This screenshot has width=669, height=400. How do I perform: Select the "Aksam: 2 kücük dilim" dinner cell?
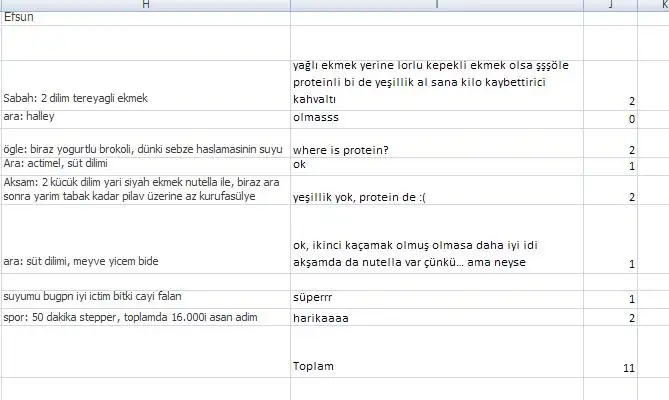[x=145, y=190]
